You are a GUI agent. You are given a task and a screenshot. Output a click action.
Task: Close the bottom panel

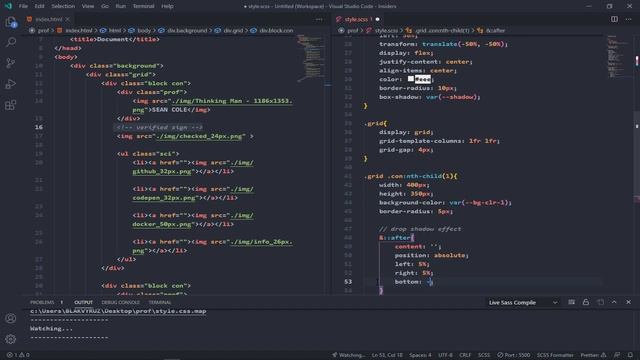pyautogui.click(x=629, y=302)
